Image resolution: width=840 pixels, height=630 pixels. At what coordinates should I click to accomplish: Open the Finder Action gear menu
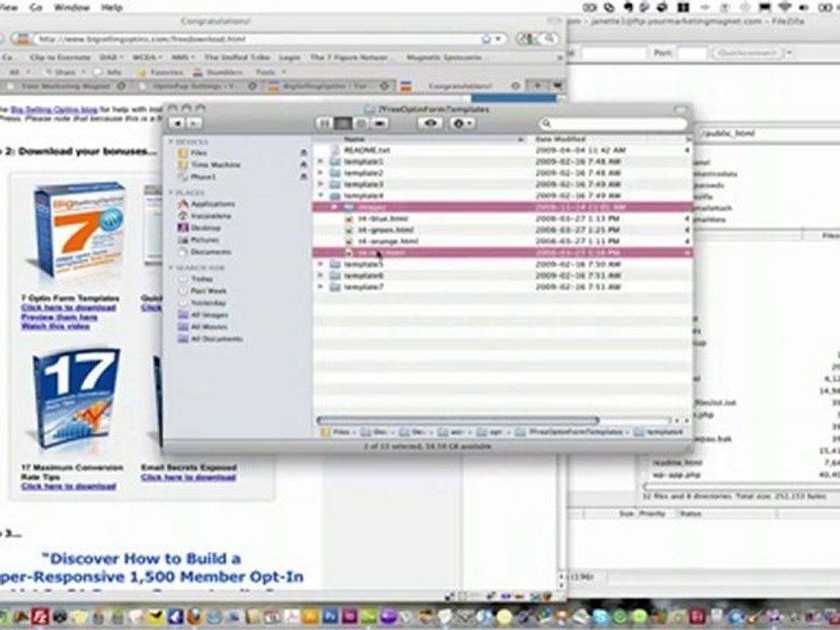[x=462, y=123]
